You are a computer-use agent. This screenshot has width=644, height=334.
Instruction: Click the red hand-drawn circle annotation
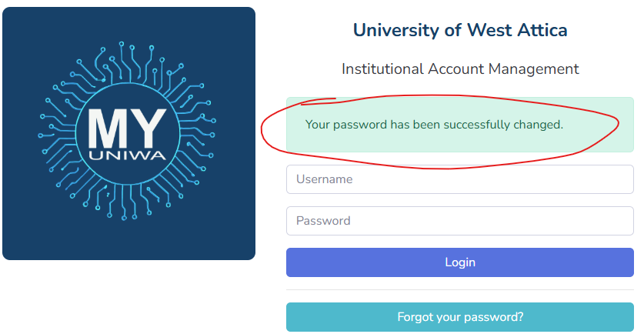click(264, 128)
